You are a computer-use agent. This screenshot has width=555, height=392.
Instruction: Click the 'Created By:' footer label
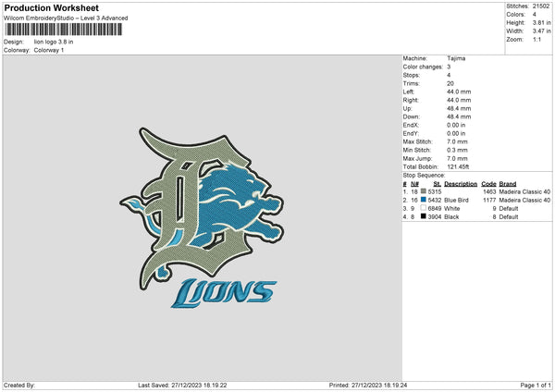[x=19, y=386]
